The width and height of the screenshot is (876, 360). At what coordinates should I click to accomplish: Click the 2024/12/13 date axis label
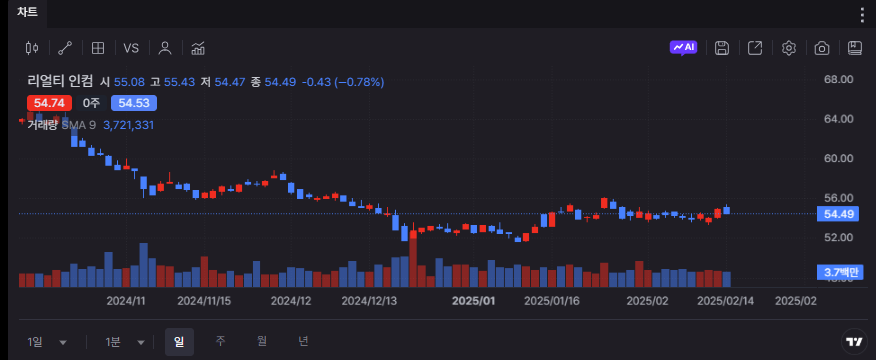[369, 301]
